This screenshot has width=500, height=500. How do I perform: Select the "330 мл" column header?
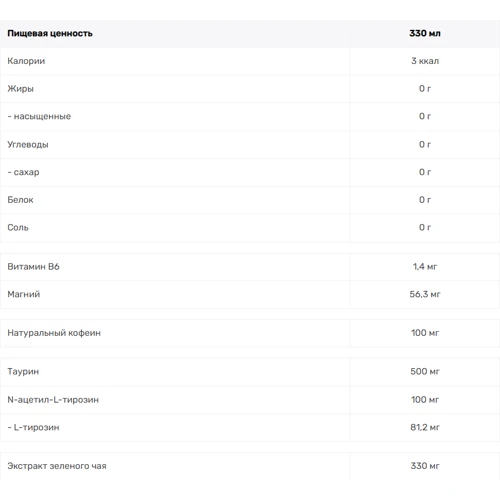[x=425, y=33]
